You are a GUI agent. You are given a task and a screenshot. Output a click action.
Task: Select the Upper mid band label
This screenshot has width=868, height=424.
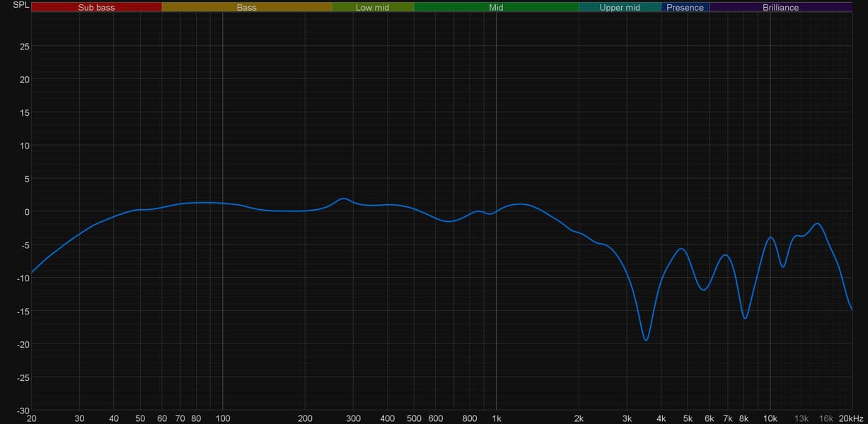click(620, 7)
